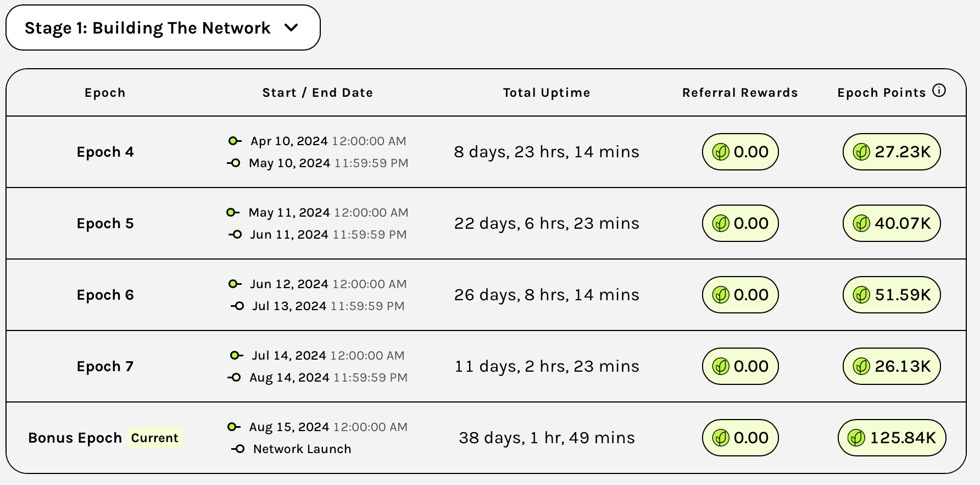Viewport: 980px width, 485px height.
Task: Click the Start / End Date column header
Action: coord(318,92)
